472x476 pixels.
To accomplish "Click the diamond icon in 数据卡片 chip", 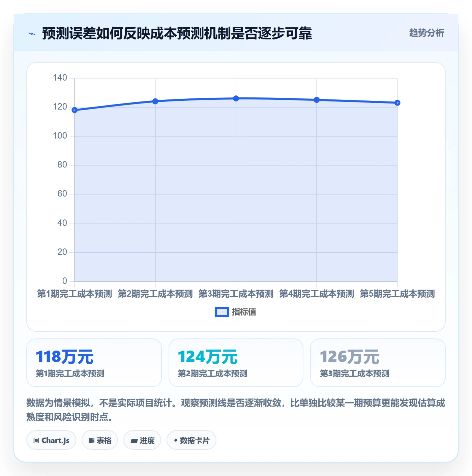I will 176,440.
